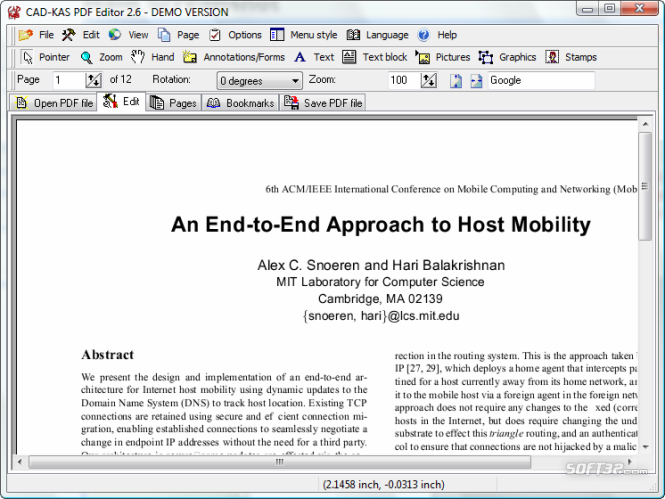Open the View menu

pyautogui.click(x=128, y=35)
